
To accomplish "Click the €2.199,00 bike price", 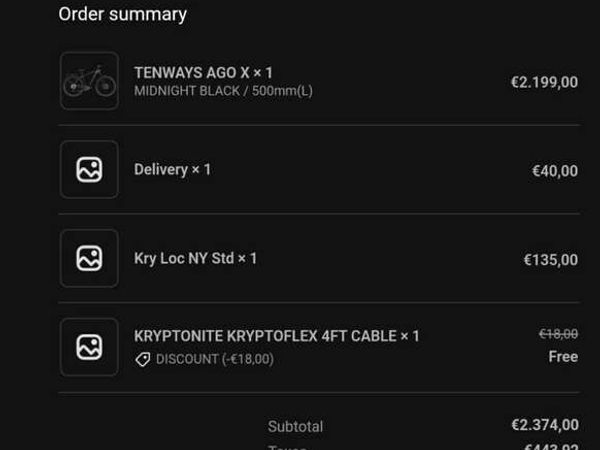I will (x=544, y=82).
